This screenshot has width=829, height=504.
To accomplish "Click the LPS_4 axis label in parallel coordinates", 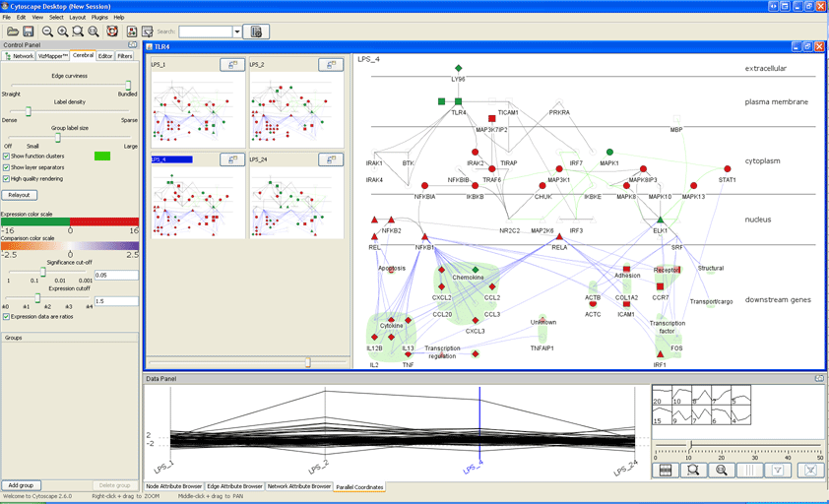I will 474,467.
